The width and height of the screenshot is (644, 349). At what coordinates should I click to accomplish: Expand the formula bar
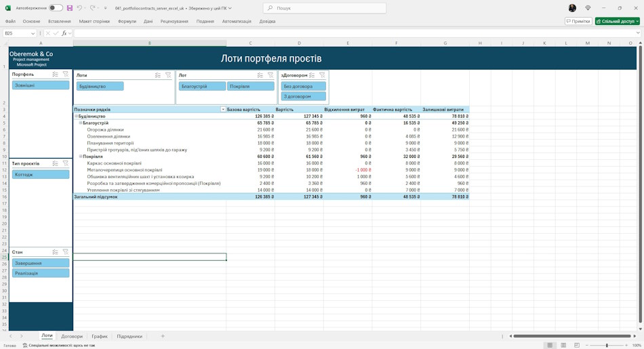(638, 33)
